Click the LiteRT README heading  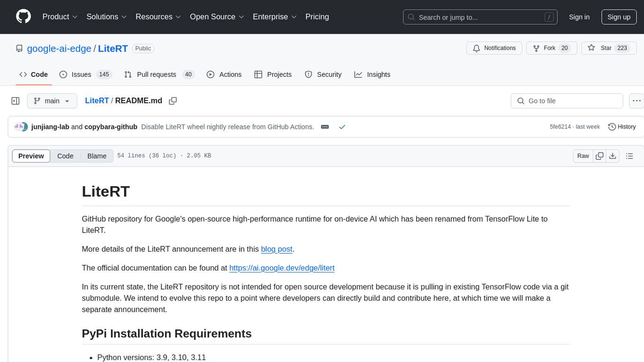(106, 191)
